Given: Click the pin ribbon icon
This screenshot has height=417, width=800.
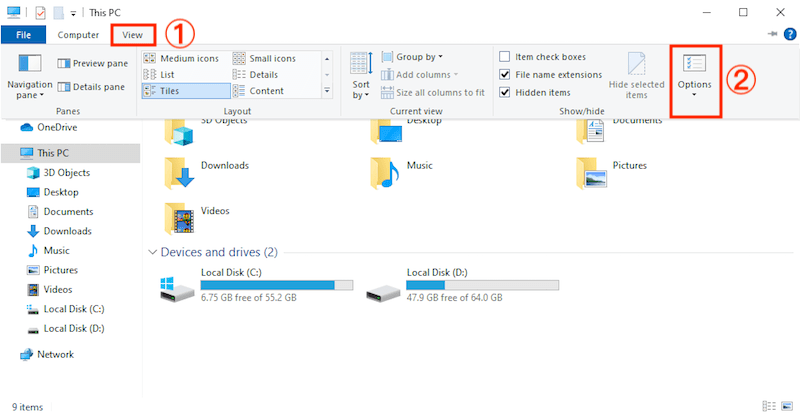Looking at the screenshot, I should [772, 34].
